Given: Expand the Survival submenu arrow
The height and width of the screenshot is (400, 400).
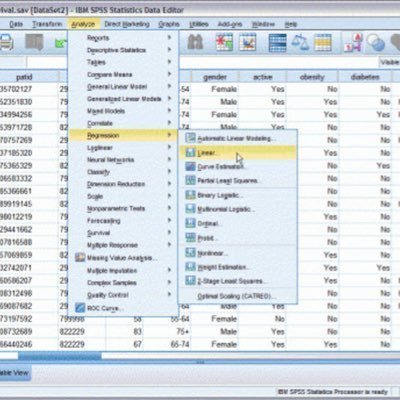Looking at the screenshot, I should pos(169,233).
